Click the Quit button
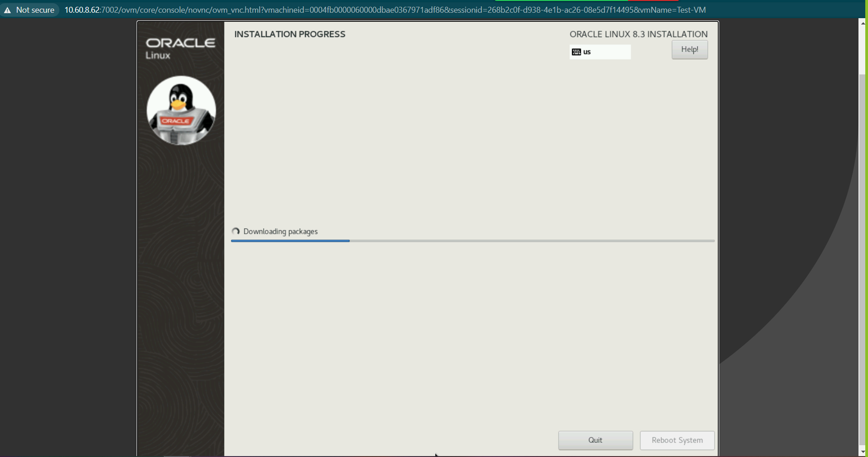The height and width of the screenshot is (457, 868). click(595, 440)
